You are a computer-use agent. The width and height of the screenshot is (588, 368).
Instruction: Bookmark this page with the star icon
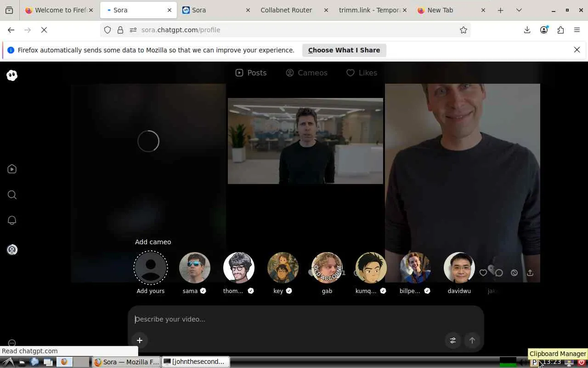[464, 30]
